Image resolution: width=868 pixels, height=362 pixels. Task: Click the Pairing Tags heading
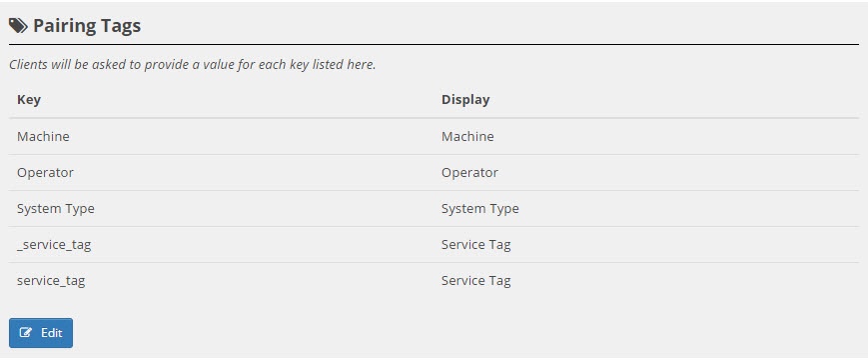click(75, 26)
